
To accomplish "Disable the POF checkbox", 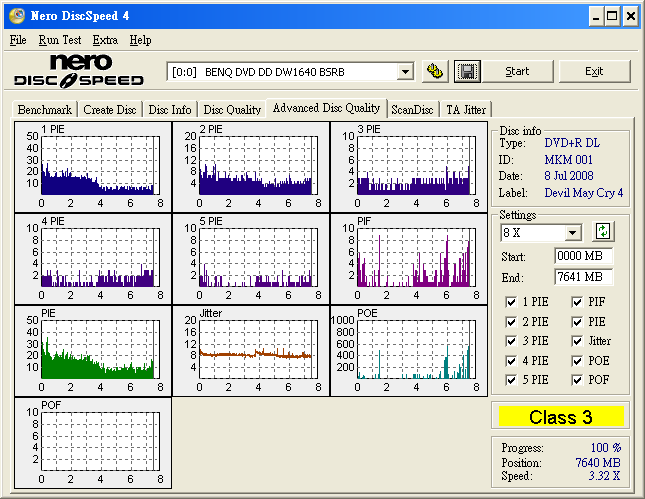I will (578, 380).
